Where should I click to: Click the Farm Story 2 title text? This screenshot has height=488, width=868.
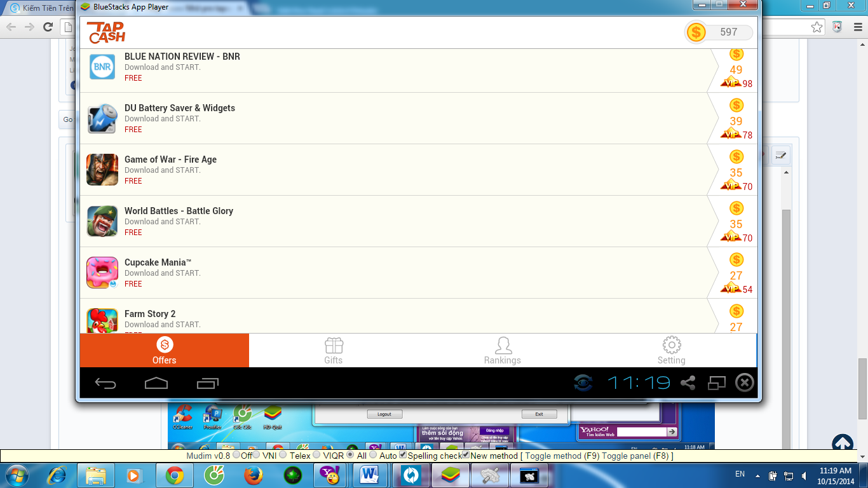pos(150,314)
